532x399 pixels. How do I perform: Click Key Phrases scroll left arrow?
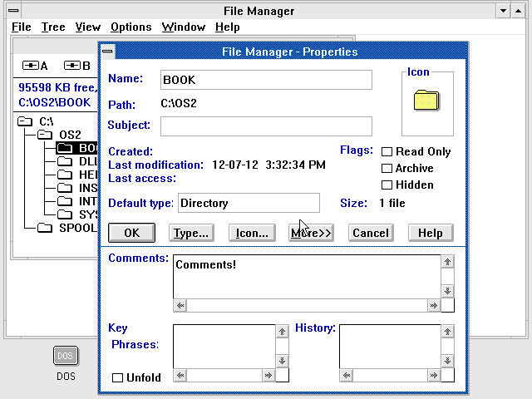click(x=180, y=375)
